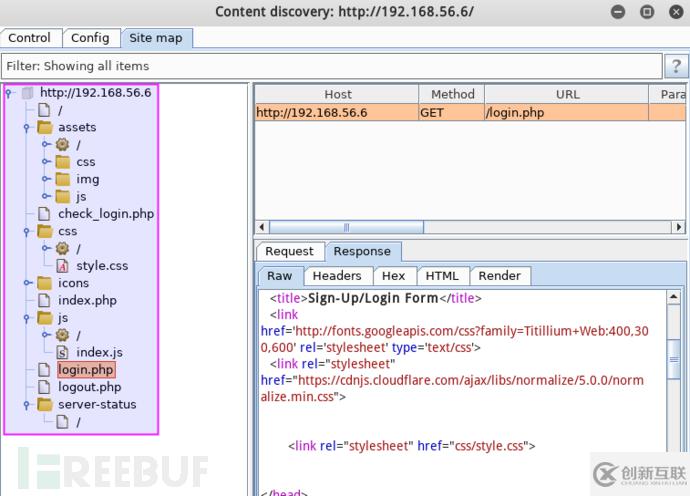This screenshot has height=496, width=690.
Task: Select logout.php in the tree
Action: [x=89, y=387]
